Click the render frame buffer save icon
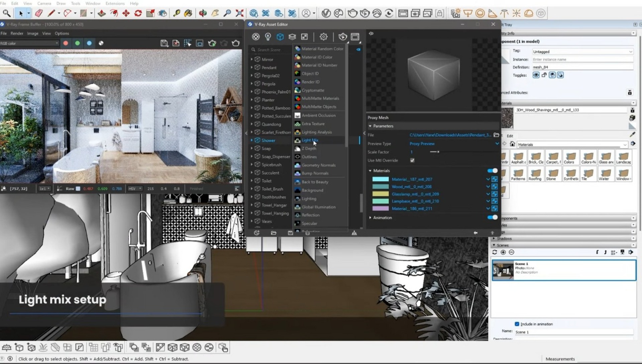The height and width of the screenshot is (364, 642). coord(164,43)
